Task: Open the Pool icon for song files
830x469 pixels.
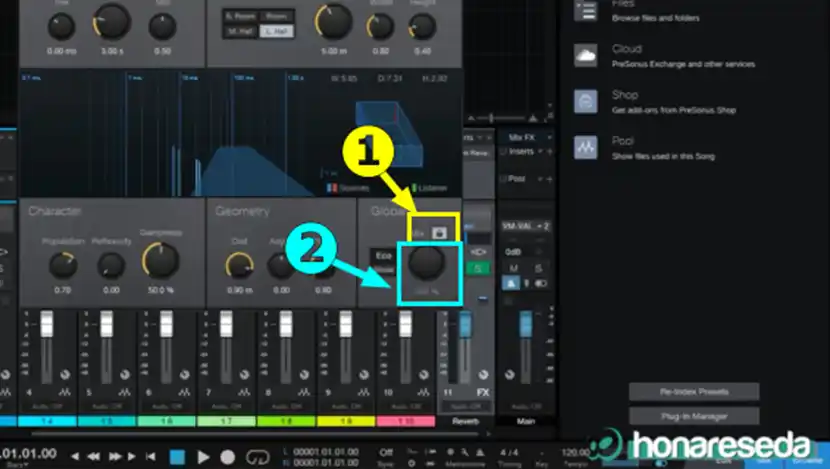Action: tap(585, 147)
